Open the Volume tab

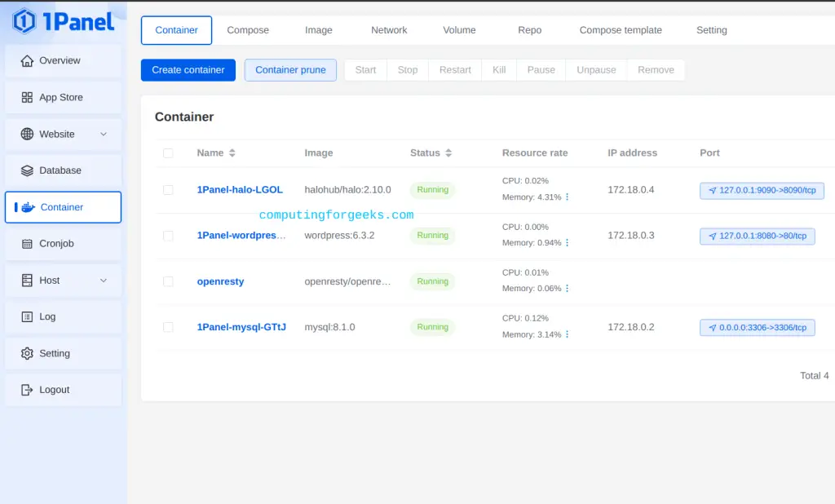[459, 30]
